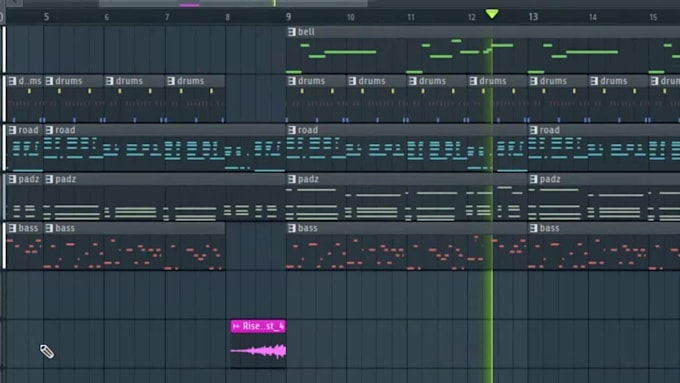The image size is (680, 383).
Task: Jump to bar 5 on the ruler
Action: point(46,17)
